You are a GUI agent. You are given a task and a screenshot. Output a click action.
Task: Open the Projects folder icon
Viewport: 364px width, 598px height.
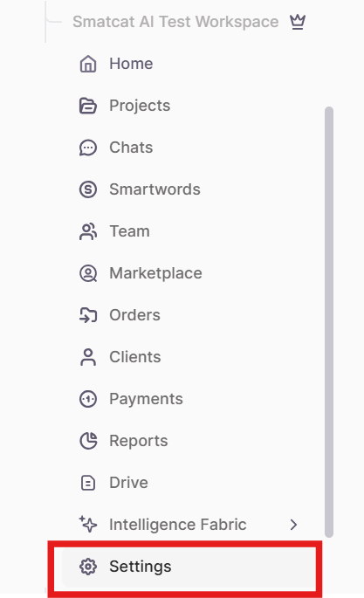click(x=88, y=106)
